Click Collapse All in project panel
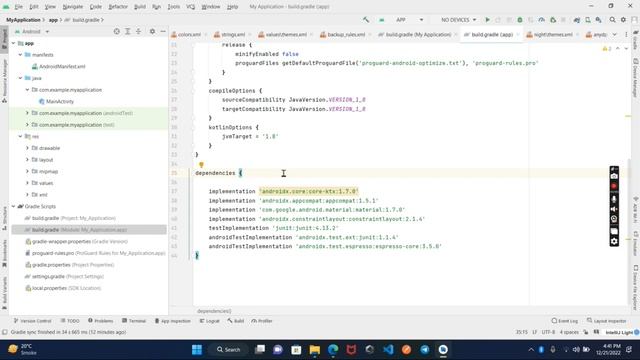640x360 pixels. pyautogui.click(x=139, y=31)
